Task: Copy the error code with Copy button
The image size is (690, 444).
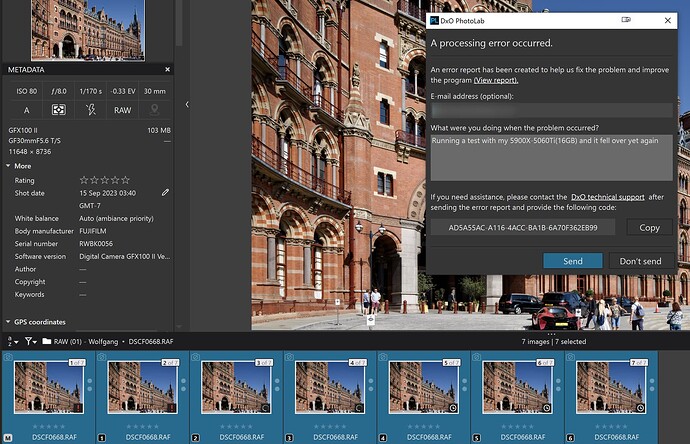Action: (x=649, y=228)
